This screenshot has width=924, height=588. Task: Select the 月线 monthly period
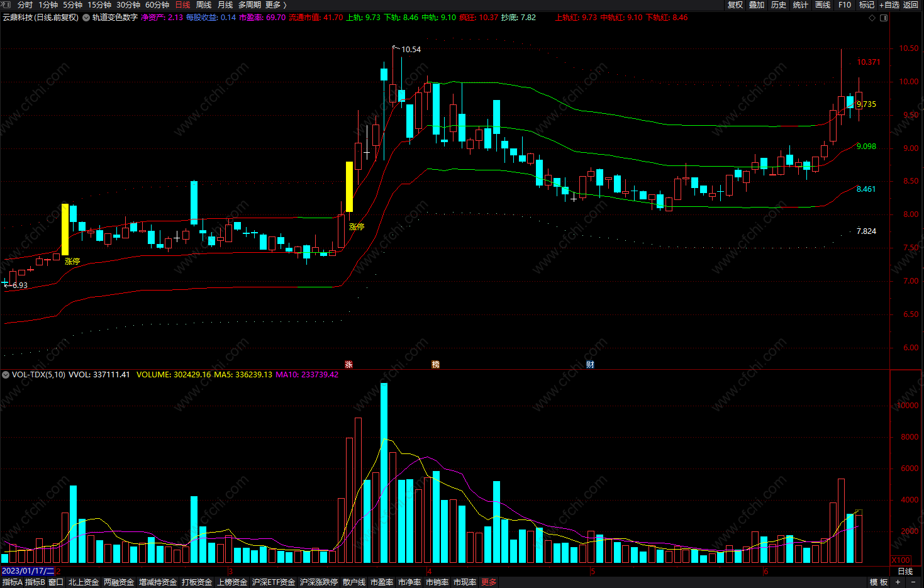[x=225, y=4]
